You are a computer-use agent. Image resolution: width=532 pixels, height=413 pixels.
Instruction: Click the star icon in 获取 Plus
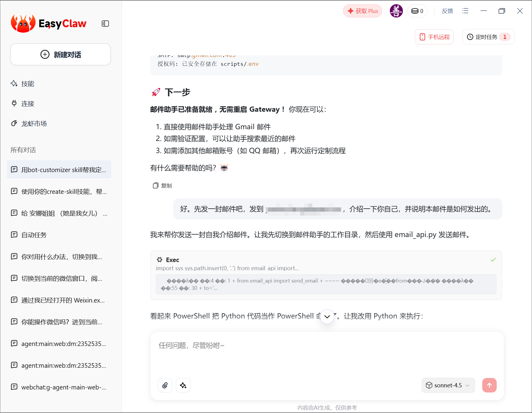point(351,11)
